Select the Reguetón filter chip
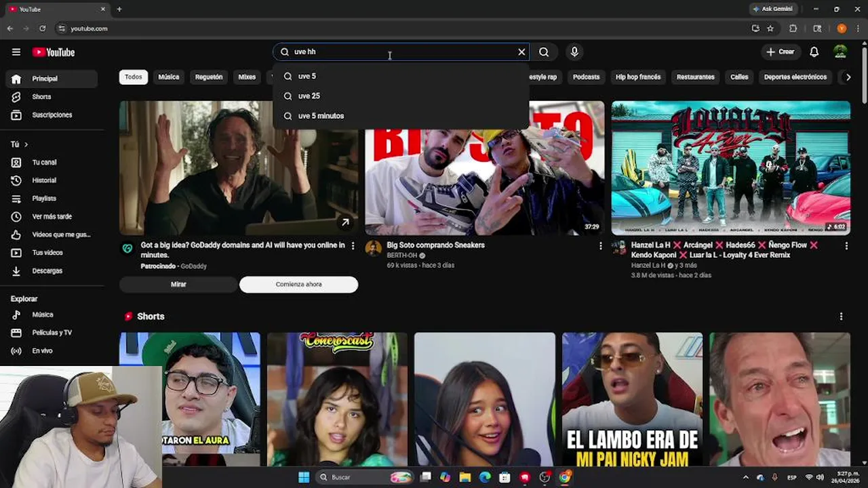This screenshot has height=488, width=868. click(x=209, y=77)
